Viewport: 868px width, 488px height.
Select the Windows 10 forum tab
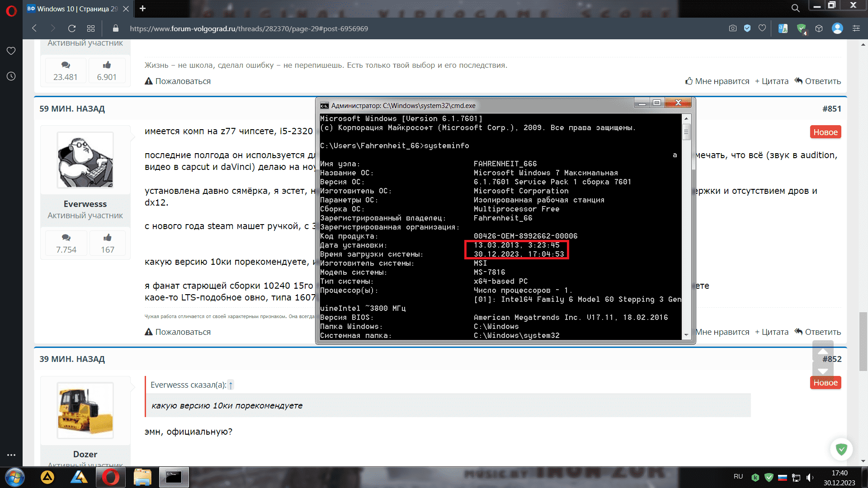(72, 9)
